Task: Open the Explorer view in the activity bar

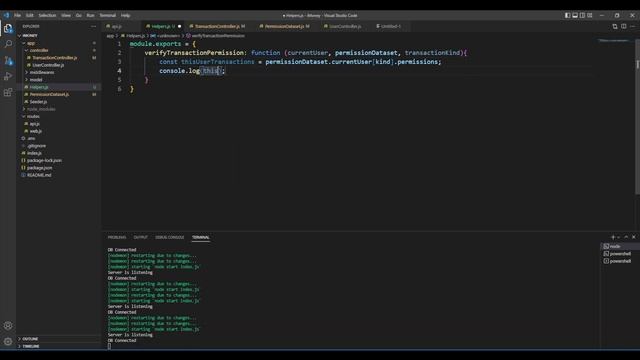Action: point(8,29)
